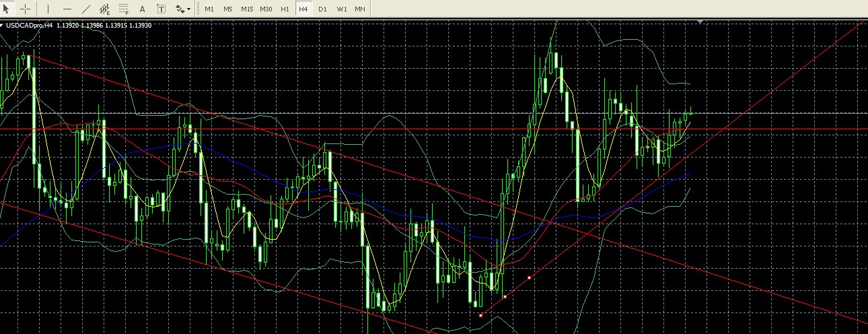Pick the Text tool marked A

pyautogui.click(x=143, y=9)
